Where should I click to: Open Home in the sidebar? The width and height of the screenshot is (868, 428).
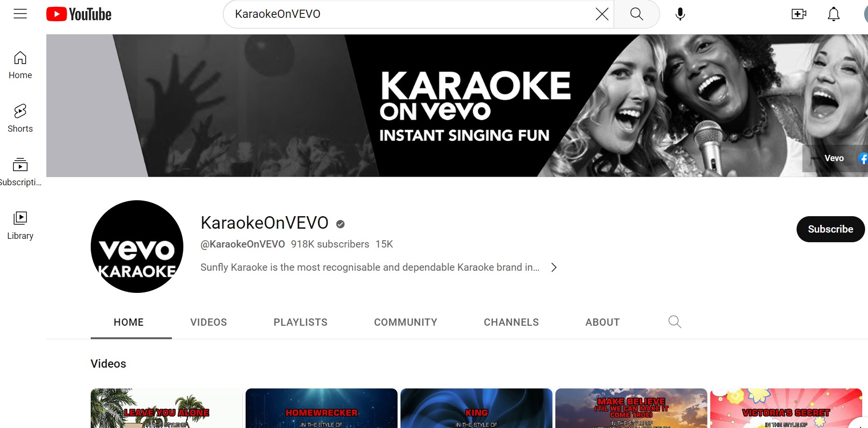(20, 65)
